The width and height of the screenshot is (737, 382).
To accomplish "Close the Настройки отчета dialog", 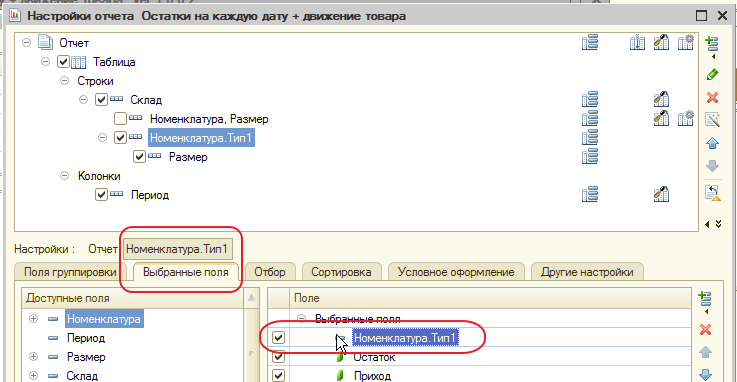I will [x=722, y=16].
